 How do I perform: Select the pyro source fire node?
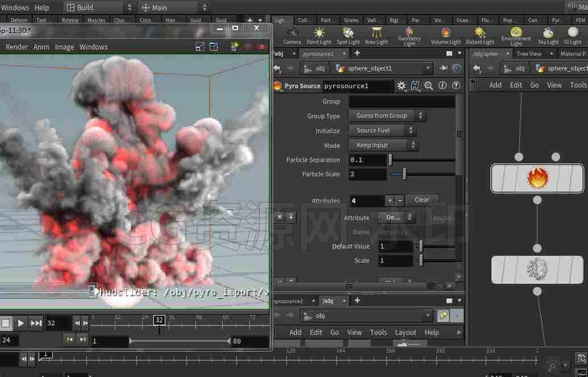coord(537,178)
